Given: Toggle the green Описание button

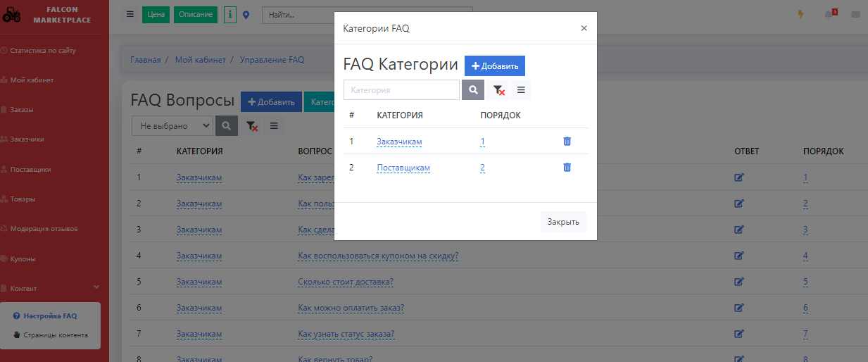Looking at the screenshot, I should tap(195, 15).
